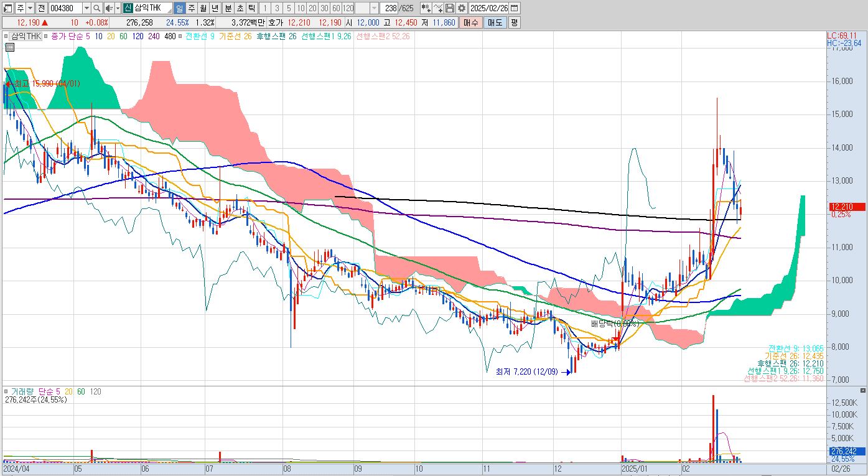Click the stock search magnifier icon
Screen dimensions: 868x476
pyautogui.click(x=96, y=8)
